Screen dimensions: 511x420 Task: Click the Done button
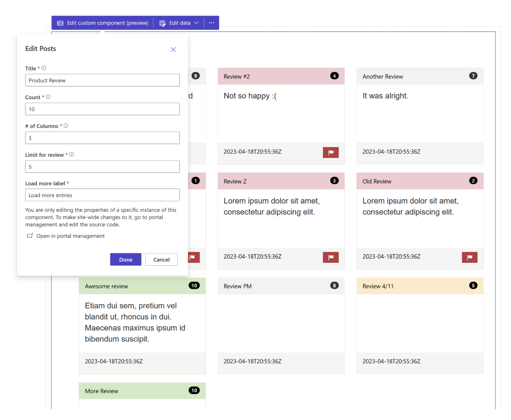click(x=126, y=260)
